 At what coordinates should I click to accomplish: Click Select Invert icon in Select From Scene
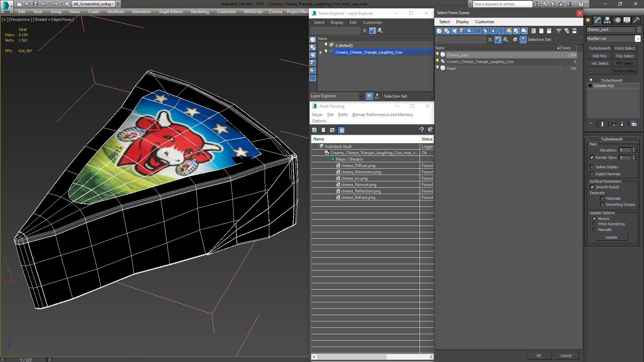(x=549, y=31)
